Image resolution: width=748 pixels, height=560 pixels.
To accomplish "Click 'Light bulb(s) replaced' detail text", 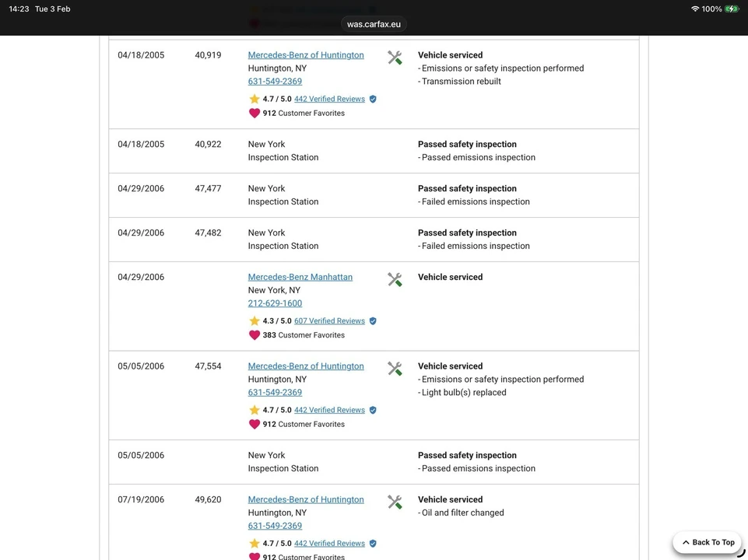I will [x=464, y=393].
